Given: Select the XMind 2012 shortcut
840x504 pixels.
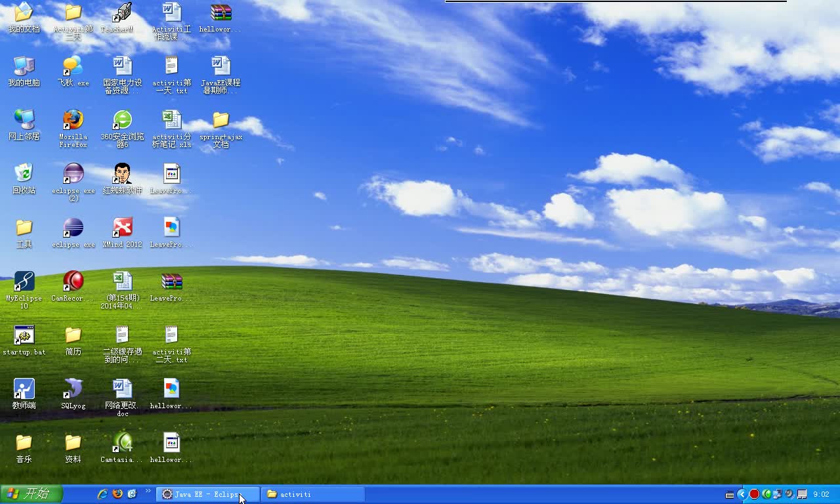Looking at the screenshot, I should [122, 233].
